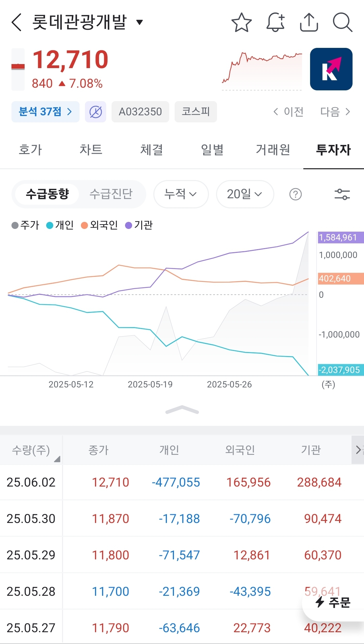Open the mini intraday price chart thumbnail
The width and height of the screenshot is (364, 644).
[262, 70]
